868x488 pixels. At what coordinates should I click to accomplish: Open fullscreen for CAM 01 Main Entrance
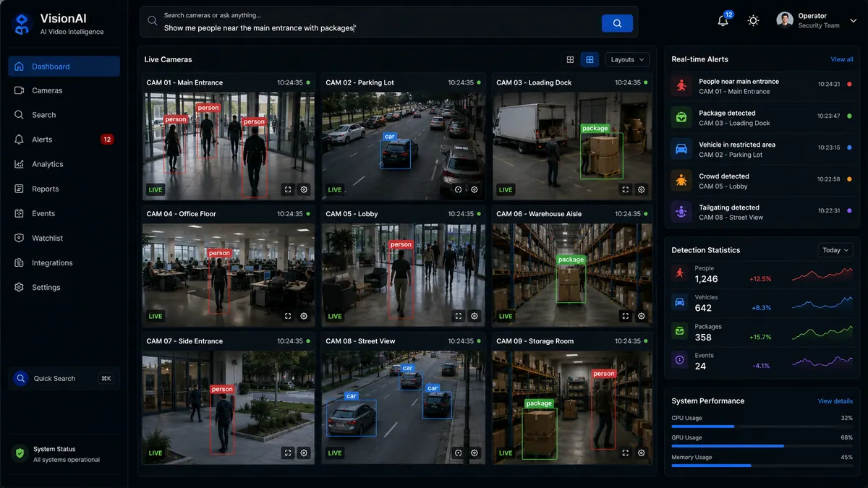click(x=288, y=189)
